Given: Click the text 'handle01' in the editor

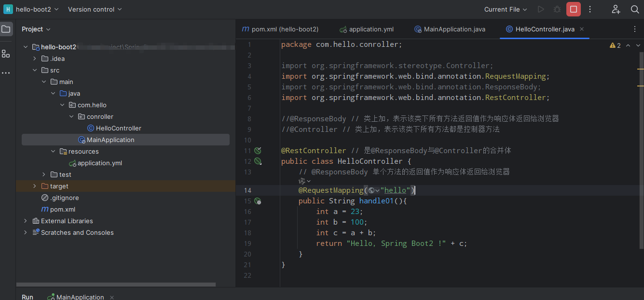Looking at the screenshot, I should 377,201.
